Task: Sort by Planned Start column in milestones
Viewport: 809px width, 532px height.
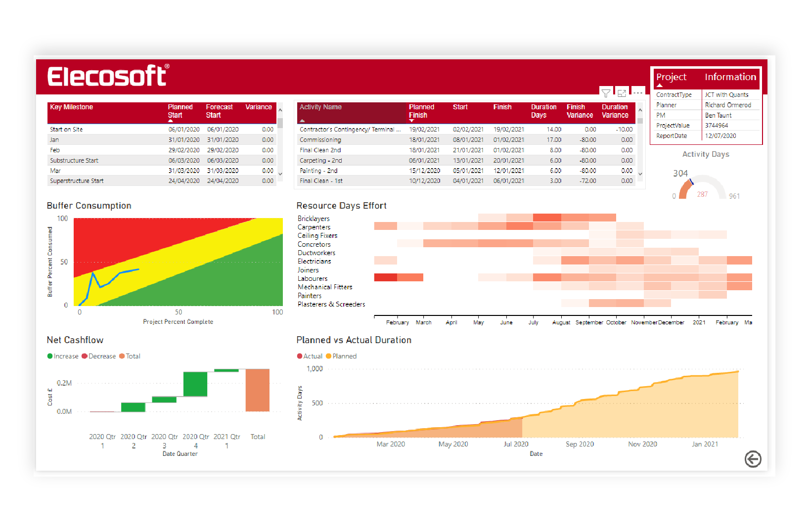Action: 180,111
